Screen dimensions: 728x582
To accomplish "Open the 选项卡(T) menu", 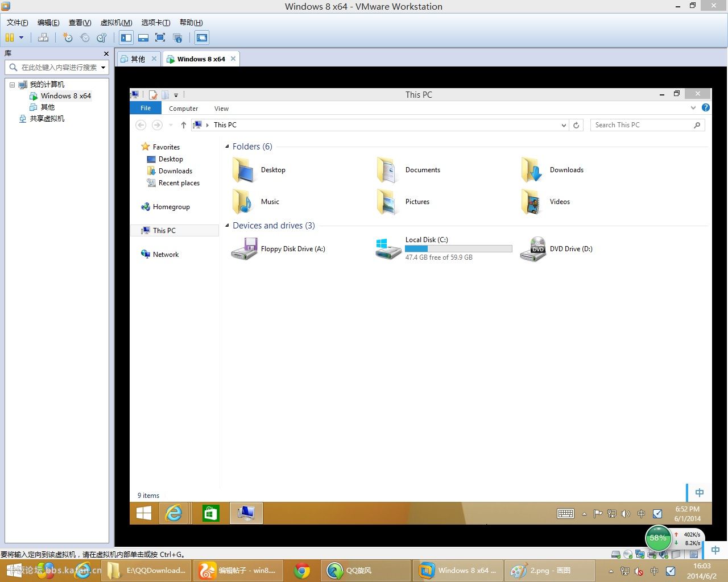I will click(x=156, y=23).
